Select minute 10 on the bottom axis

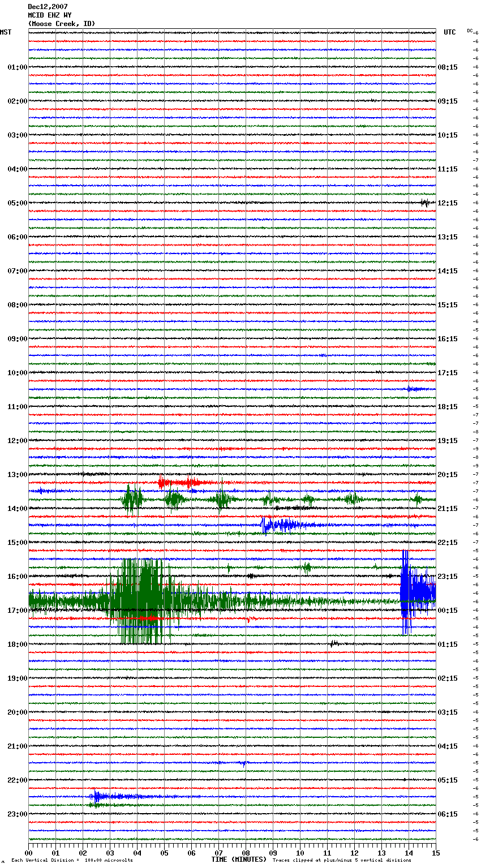[x=300, y=853]
